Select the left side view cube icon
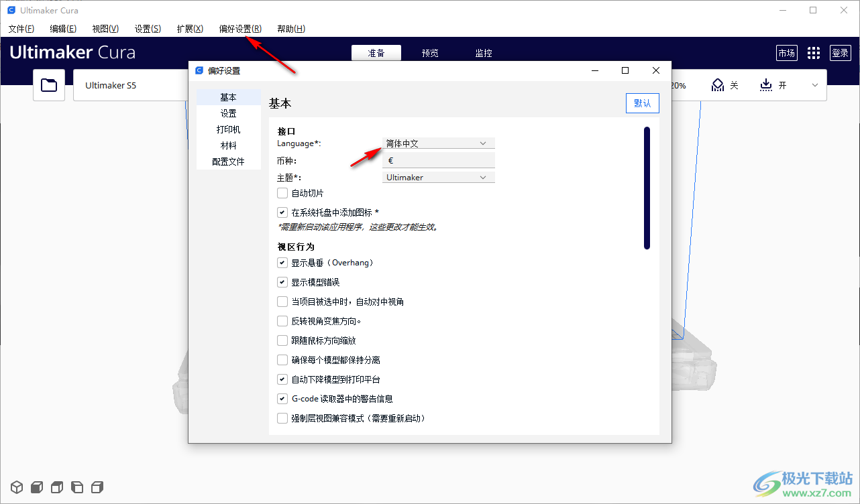Image resolution: width=860 pixels, height=504 pixels. 77,487
